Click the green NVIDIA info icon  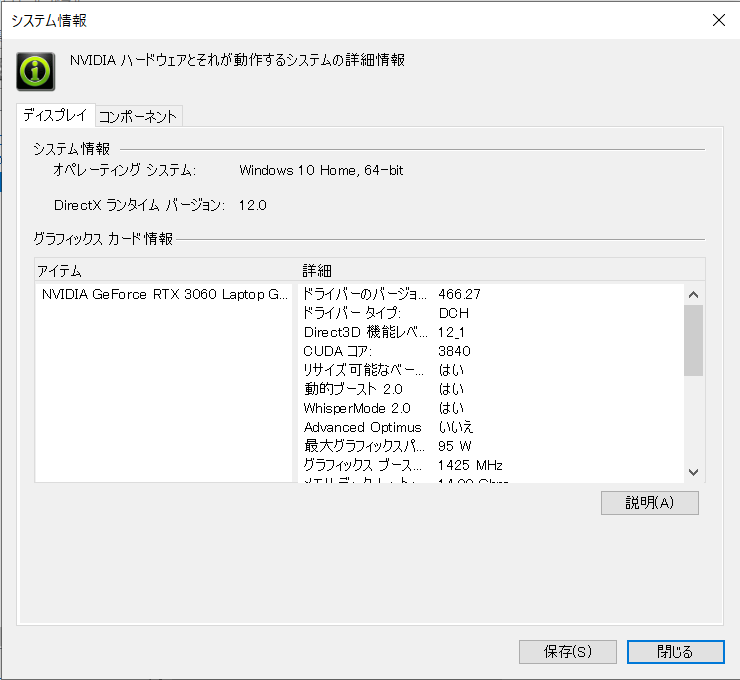point(36,71)
